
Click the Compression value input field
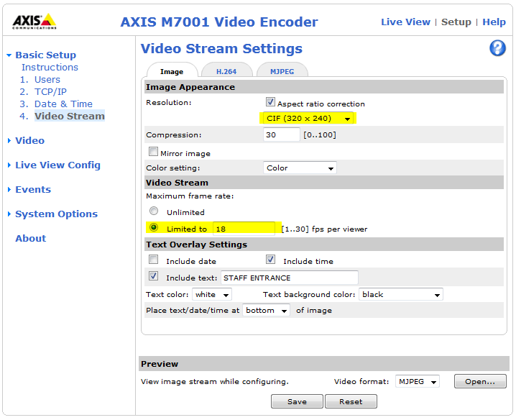[x=282, y=134]
